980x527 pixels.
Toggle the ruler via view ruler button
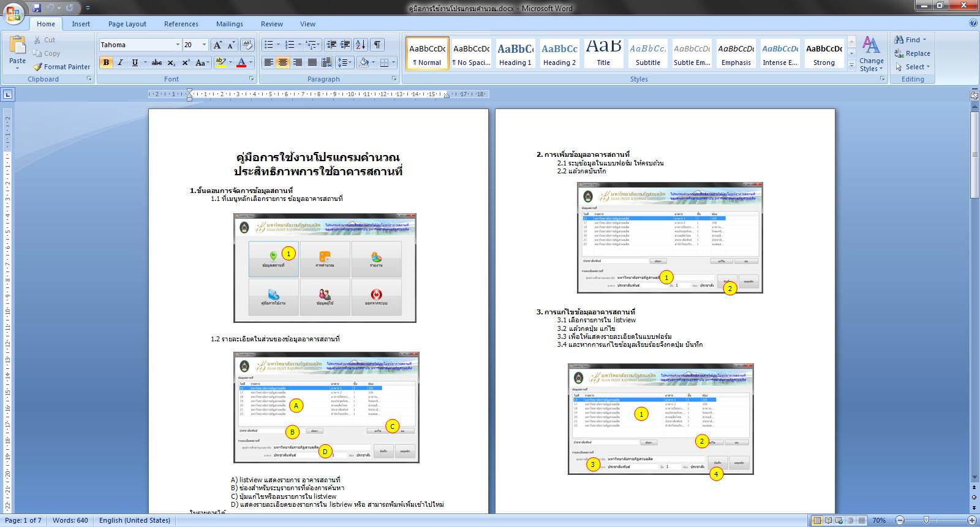click(974, 95)
